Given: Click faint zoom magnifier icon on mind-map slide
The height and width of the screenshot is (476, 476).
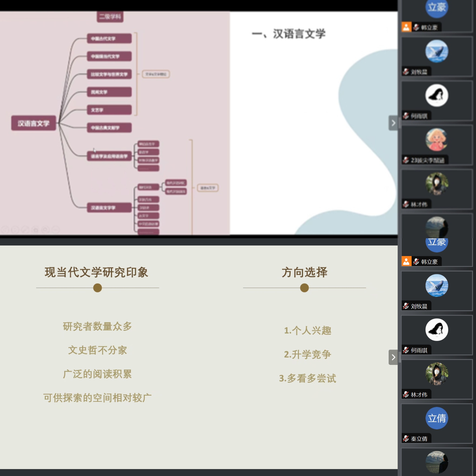Looking at the screenshot, I should point(45,230).
